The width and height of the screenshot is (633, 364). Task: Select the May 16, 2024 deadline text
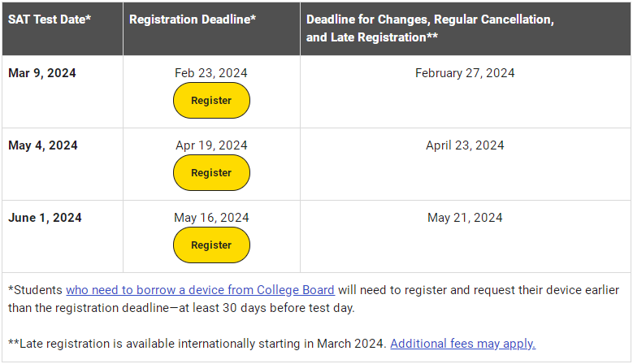point(211,218)
